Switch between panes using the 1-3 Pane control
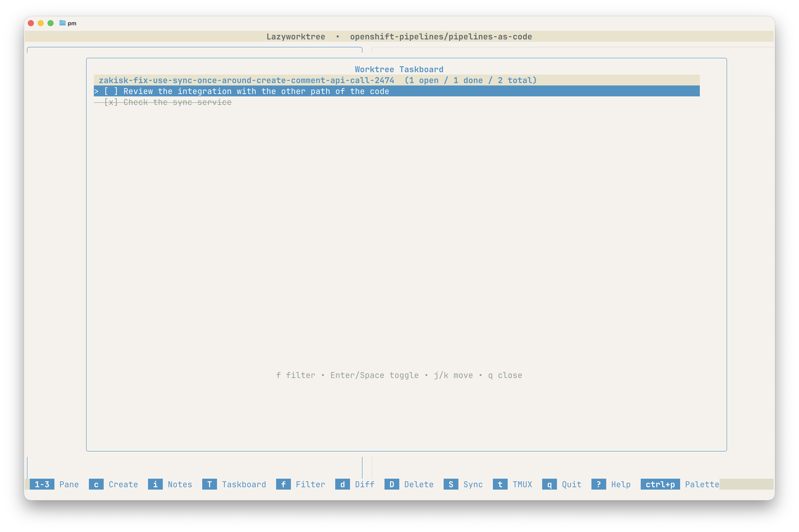Viewport: 799px width, 532px height. pyautogui.click(x=42, y=484)
